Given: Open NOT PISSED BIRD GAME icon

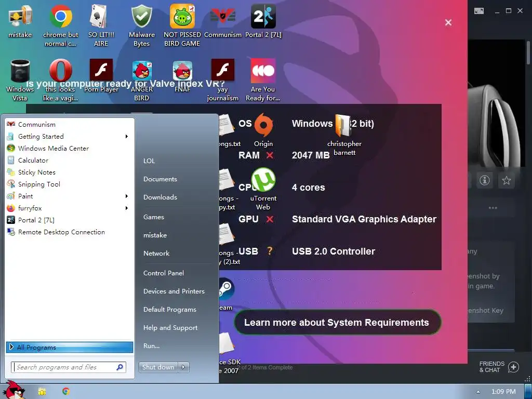Looking at the screenshot, I should click(182, 25).
